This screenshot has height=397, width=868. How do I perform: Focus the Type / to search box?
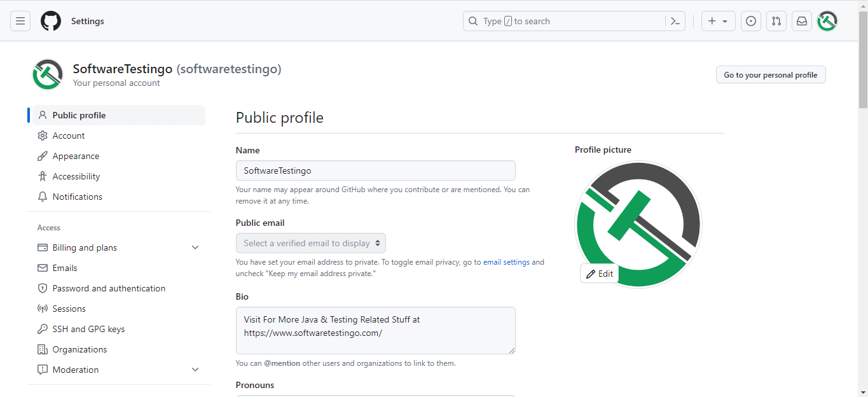(x=574, y=21)
